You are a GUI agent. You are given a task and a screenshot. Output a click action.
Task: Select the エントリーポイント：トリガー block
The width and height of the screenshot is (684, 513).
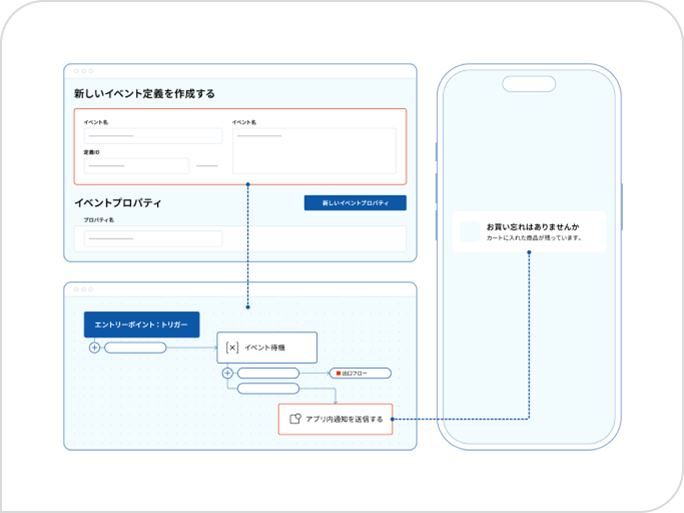tap(142, 325)
